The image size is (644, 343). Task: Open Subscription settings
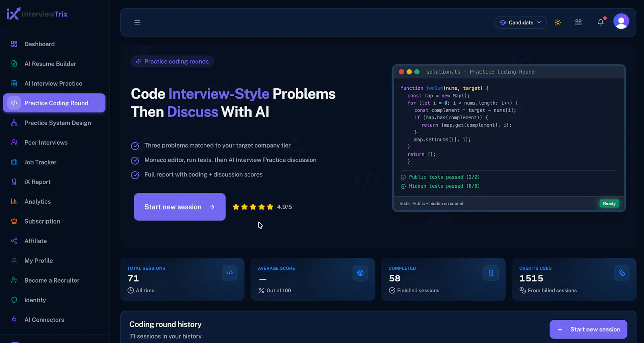[x=54, y=221]
